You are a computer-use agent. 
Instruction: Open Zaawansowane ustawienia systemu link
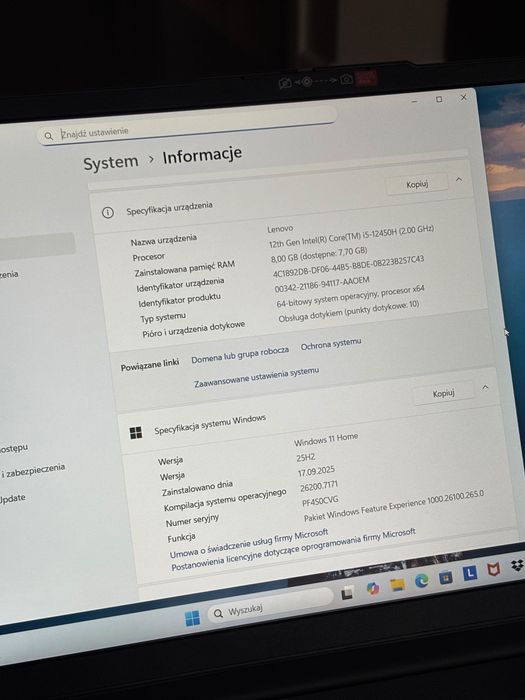[x=257, y=377]
